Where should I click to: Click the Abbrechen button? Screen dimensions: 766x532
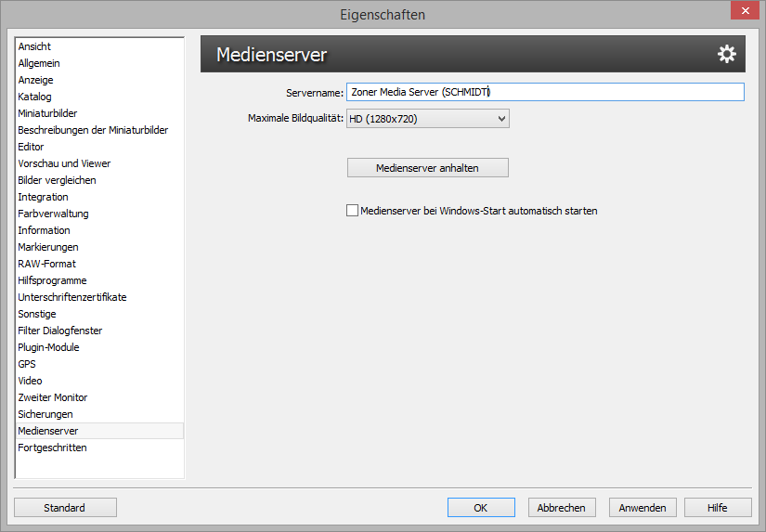(562, 508)
